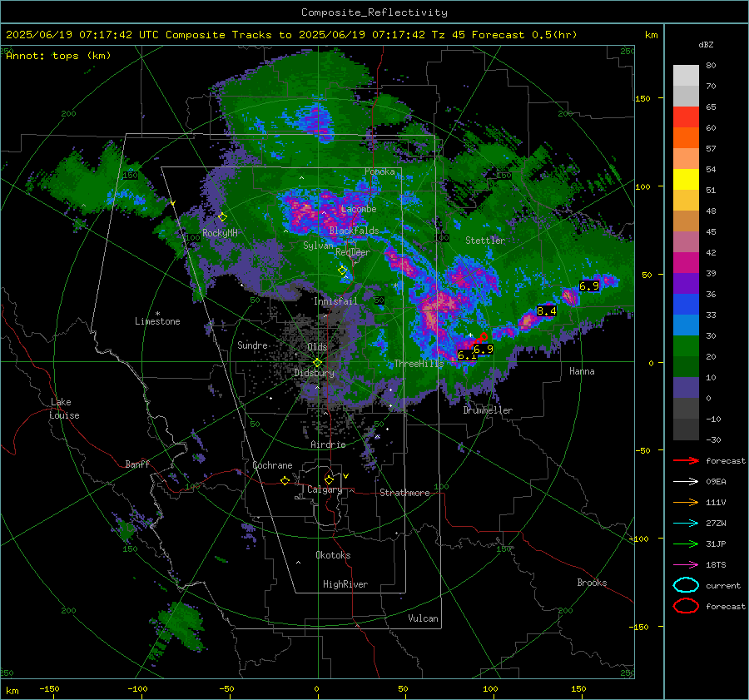Click the red forecast track circle near ThreeHills

(484, 337)
